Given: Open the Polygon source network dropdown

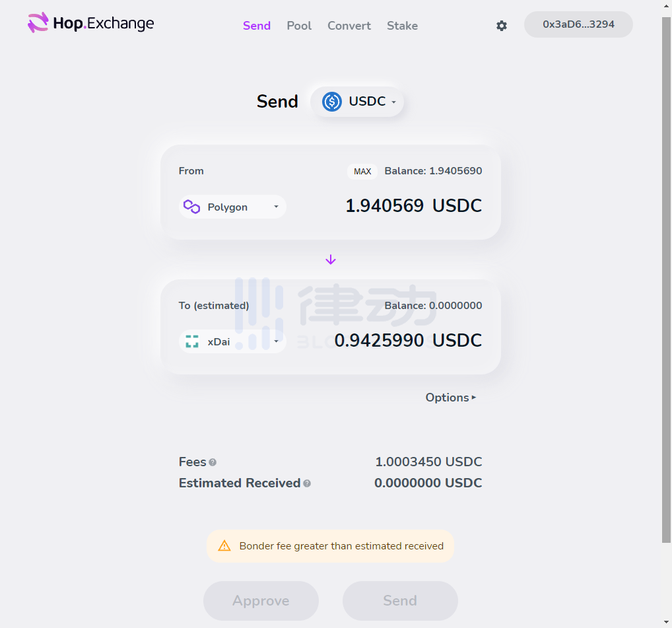Looking at the screenshot, I should [276, 207].
